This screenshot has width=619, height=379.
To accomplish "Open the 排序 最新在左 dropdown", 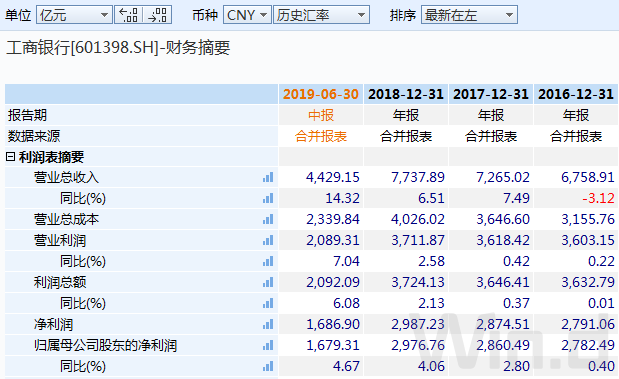I will 469,15.
